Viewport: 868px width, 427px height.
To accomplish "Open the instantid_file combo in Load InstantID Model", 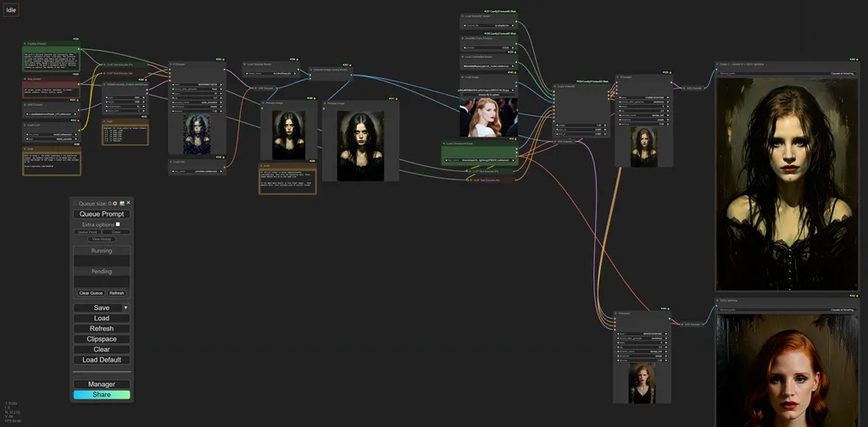I will [x=489, y=25].
